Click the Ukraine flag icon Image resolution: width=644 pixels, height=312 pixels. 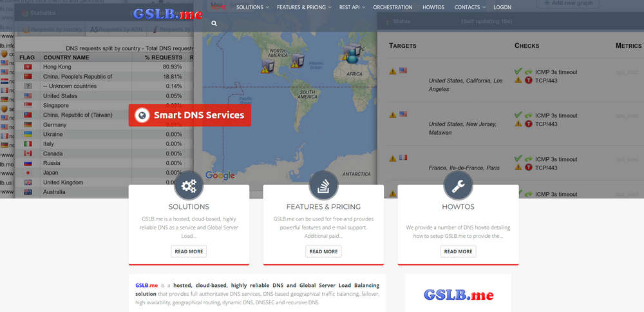pyautogui.click(x=28, y=135)
